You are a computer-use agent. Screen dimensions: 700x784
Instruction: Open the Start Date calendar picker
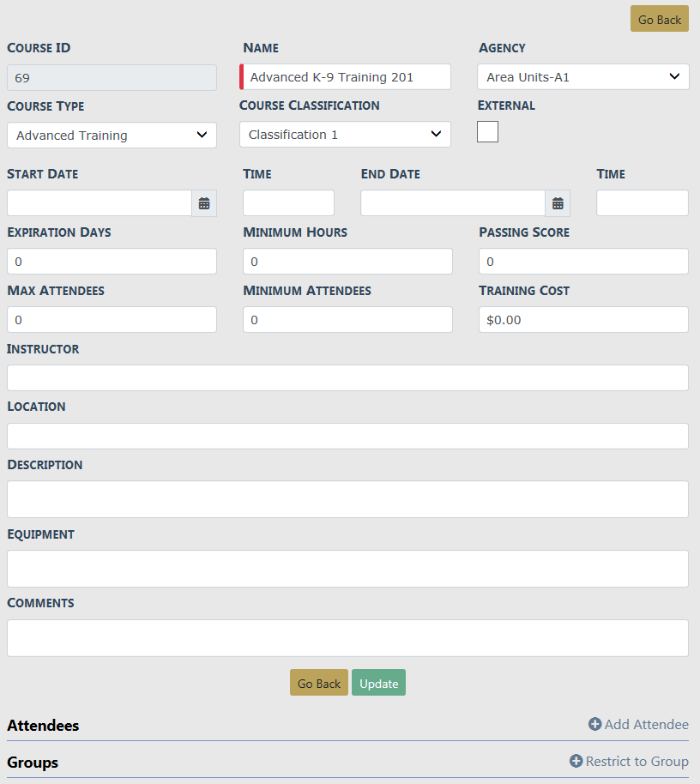(x=204, y=203)
